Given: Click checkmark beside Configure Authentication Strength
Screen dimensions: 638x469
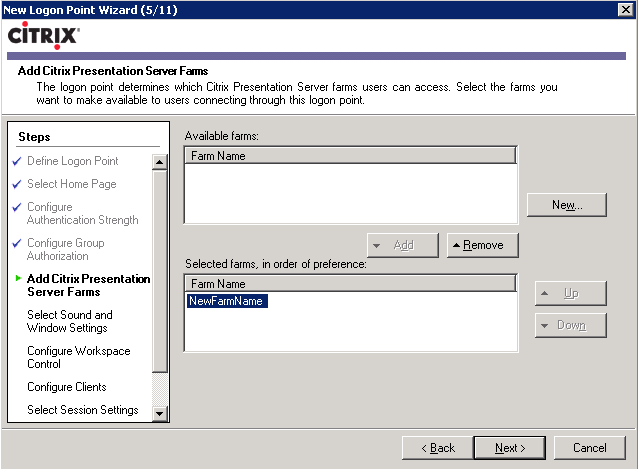Looking at the screenshot, I should [17, 207].
